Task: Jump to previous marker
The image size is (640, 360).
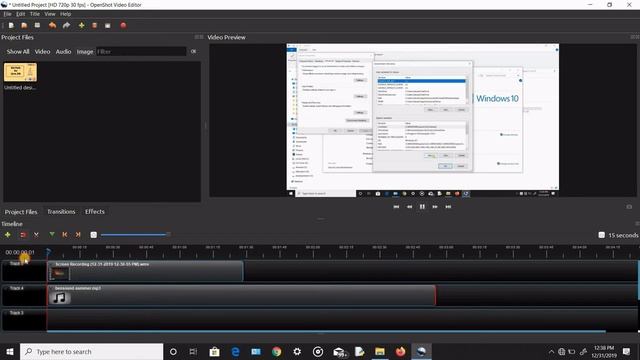Action: [64, 235]
